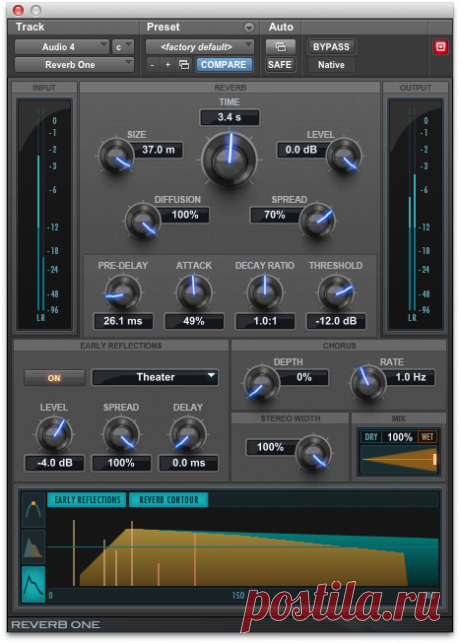Click the reverb LEVEL knob
Image resolution: width=460 pixels, height=643 pixels.
click(344, 156)
